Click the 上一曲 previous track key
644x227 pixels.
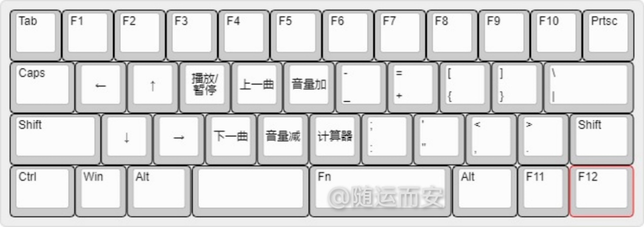257,87
